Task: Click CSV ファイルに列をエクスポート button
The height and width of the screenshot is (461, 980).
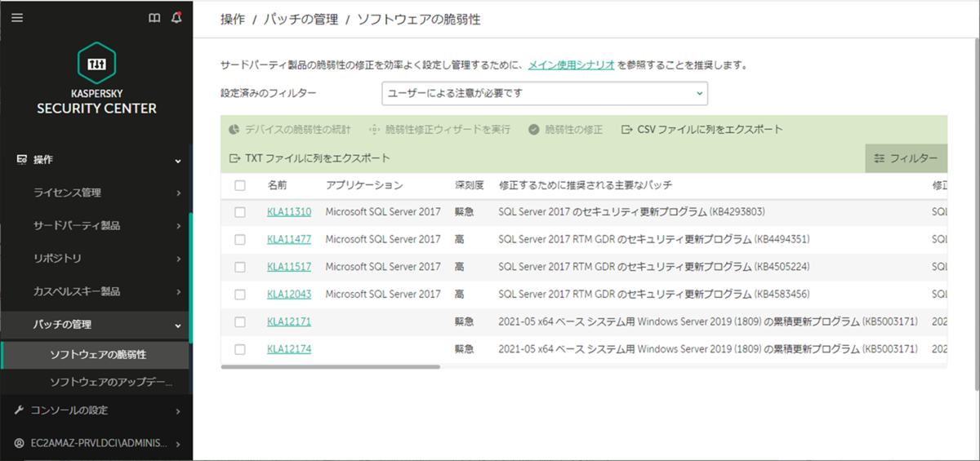Action: [702, 129]
